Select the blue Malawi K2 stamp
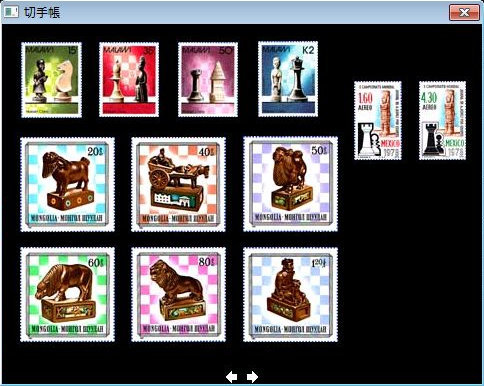Image resolution: width=484 pixels, height=386 pixels. 288,79
